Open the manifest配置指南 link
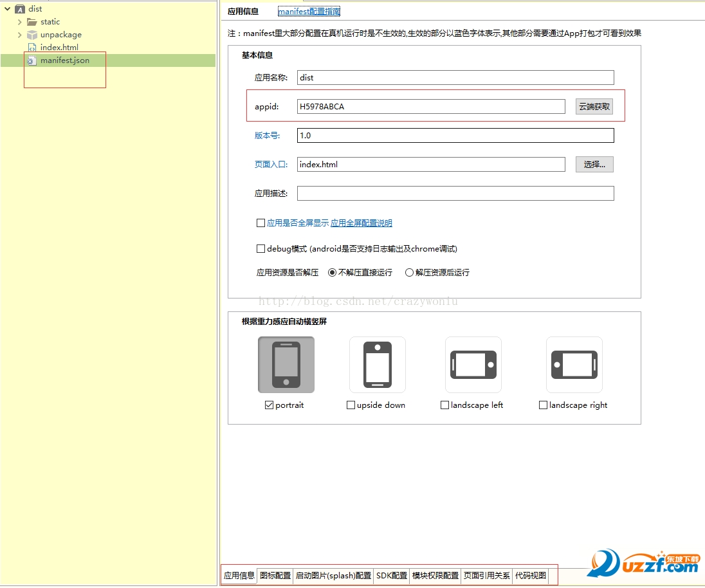Image resolution: width=705 pixels, height=588 pixels. 309,12
